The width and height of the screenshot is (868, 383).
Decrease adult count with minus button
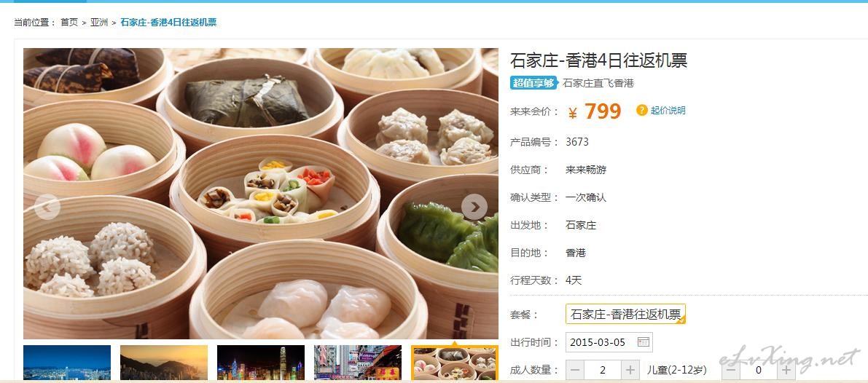click(576, 370)
